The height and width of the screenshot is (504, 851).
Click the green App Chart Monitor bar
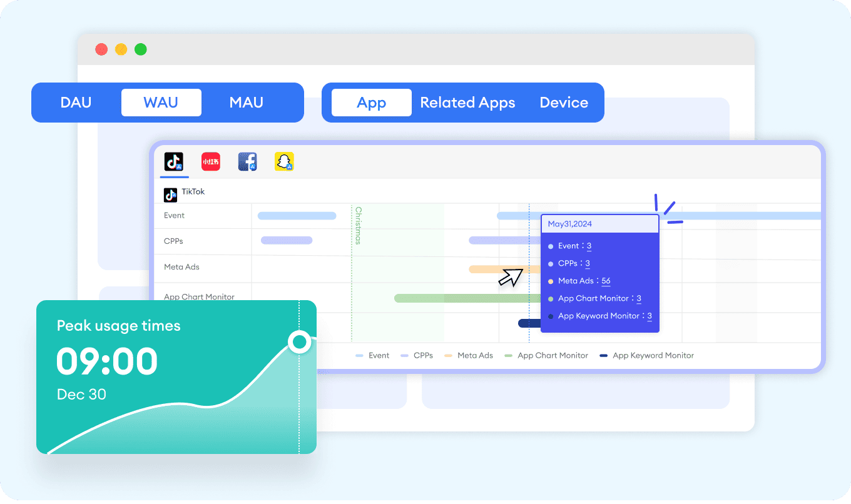click(x=463, y=298)
